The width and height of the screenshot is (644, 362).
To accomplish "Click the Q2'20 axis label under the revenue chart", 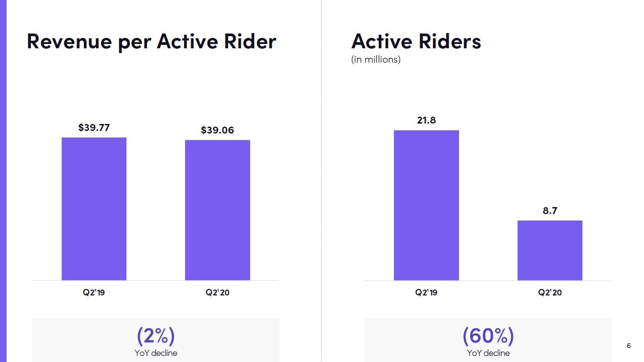I will click(x=217, y=292).
